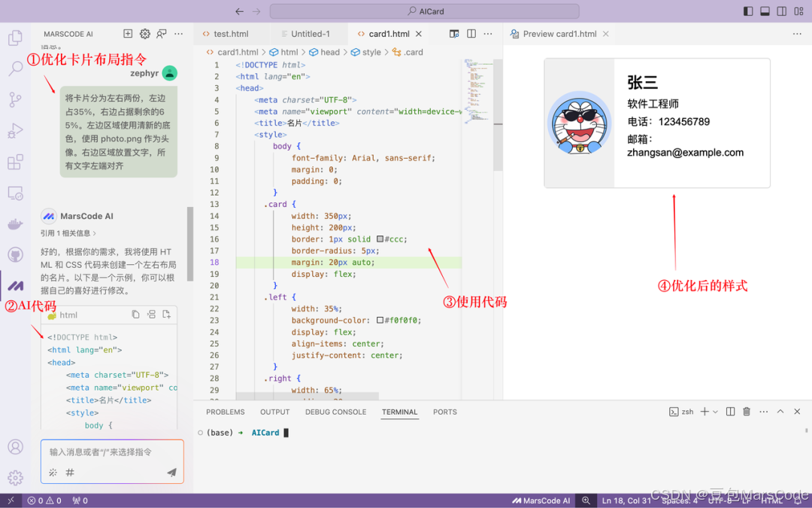Create a new terminal with plus
Viewport: 812px width, 508px height.
704,412
